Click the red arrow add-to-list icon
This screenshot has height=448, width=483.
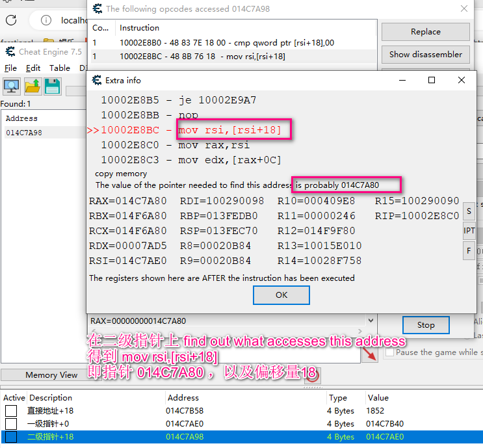(369, 354)
